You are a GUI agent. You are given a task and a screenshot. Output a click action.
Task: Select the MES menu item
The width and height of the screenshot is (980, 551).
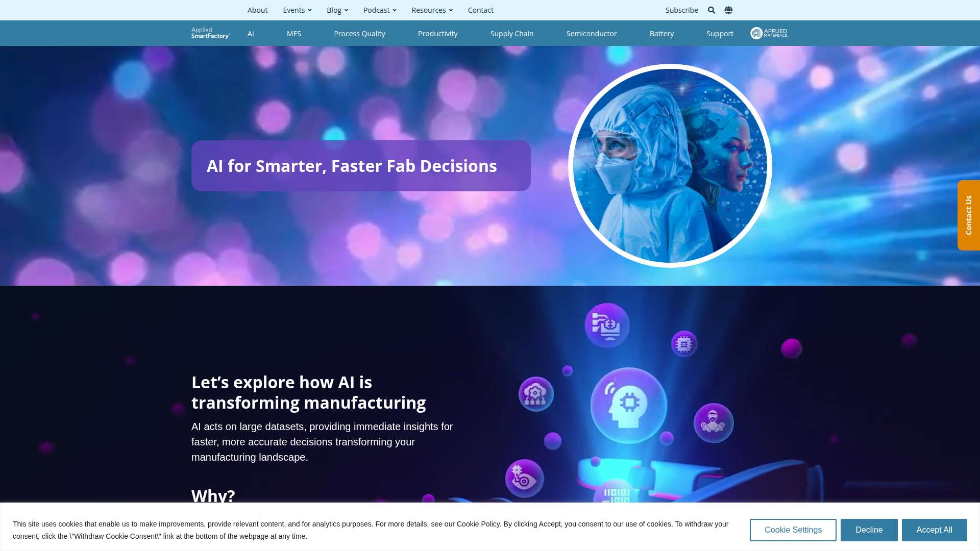(294, 34)
